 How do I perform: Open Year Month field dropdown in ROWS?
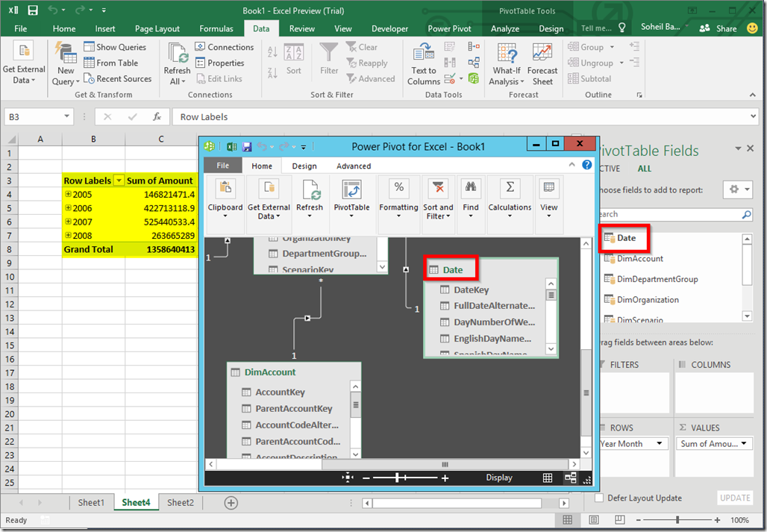[x=660, y=443]
